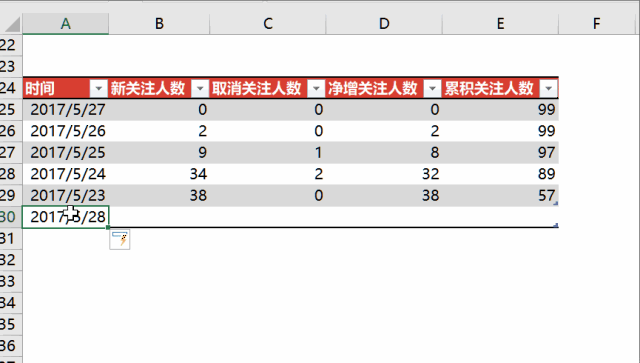Select unfollow count 2 in 2017/5/24 row

point(268,174)
